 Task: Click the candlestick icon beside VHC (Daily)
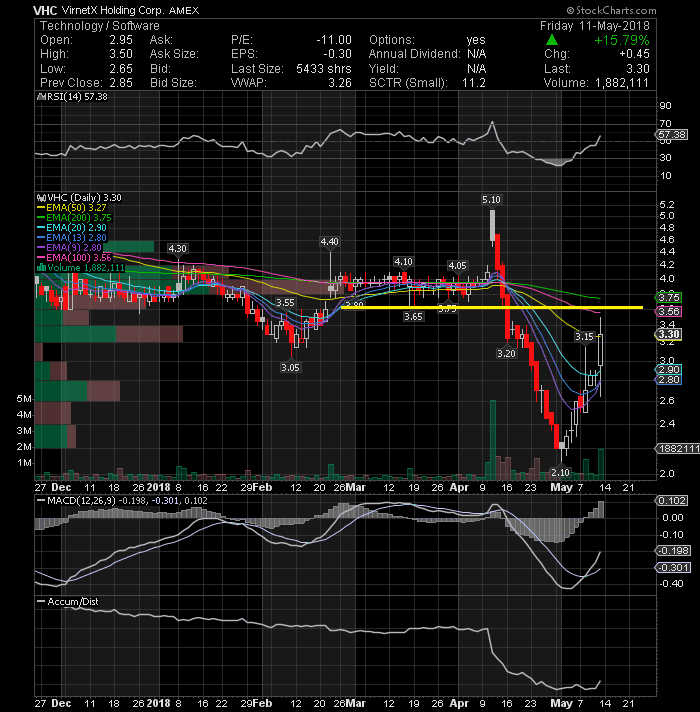(41, 198)
